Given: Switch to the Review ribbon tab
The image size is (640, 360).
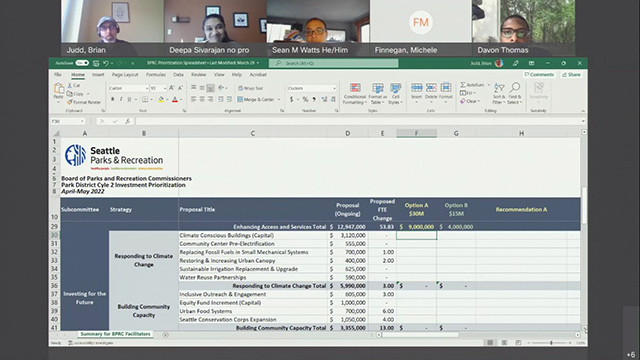Looking at the screenshot, I should (x=198, y=75).
